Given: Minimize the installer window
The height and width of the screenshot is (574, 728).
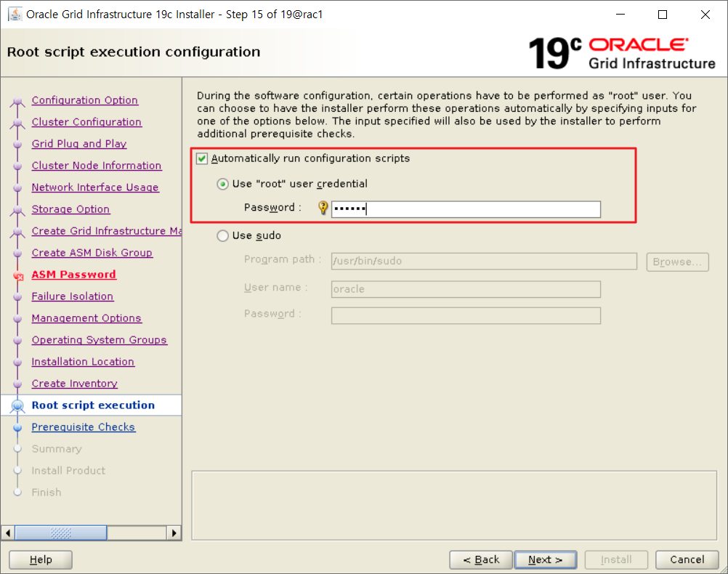Looking at the screenshot, I should [620, 15].
